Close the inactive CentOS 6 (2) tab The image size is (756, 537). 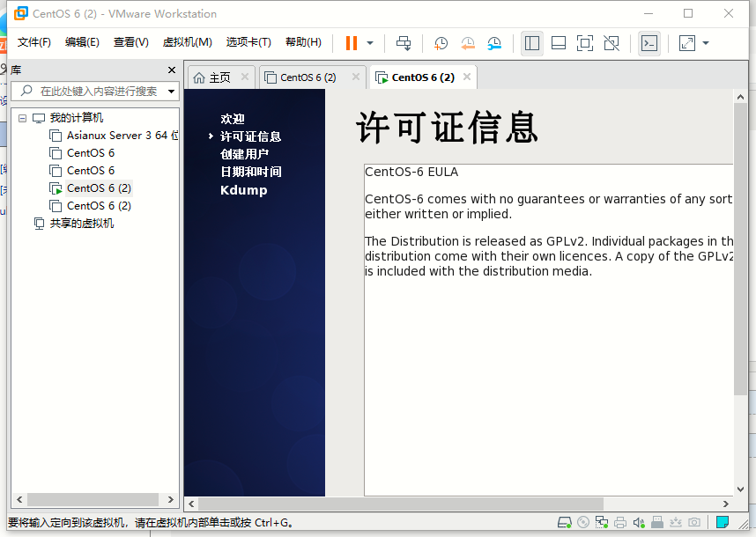(x=356, y=77)
